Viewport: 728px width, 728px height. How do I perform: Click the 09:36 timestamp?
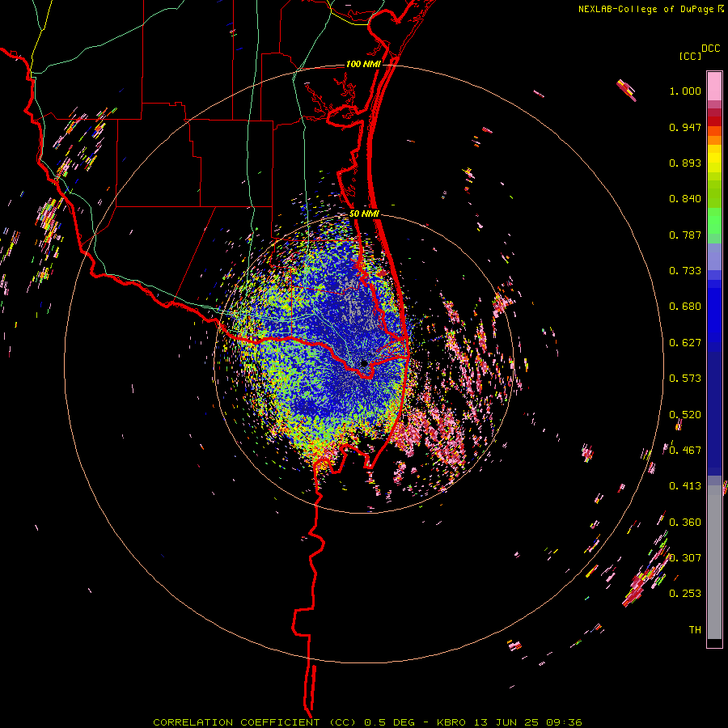[x=563, y=722]
